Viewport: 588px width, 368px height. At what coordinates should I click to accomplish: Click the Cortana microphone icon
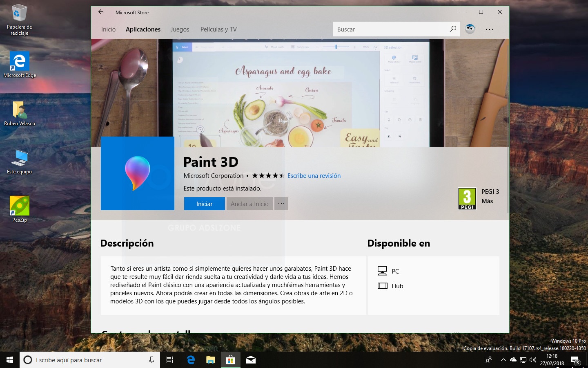pyautogui.click(x=151, y=360)
